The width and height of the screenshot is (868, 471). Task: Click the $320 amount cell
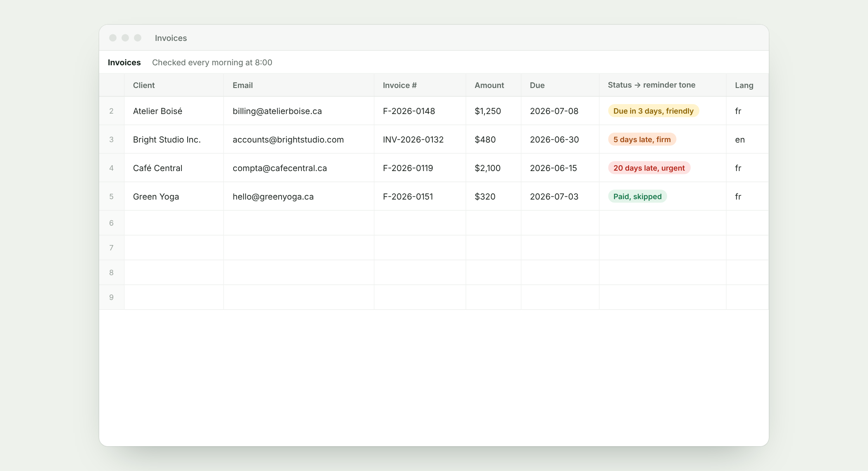point(494,196)
